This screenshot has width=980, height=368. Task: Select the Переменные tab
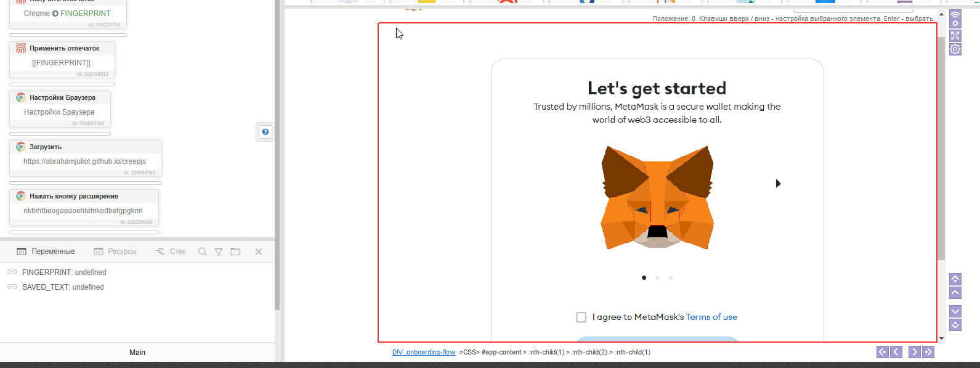46,251
